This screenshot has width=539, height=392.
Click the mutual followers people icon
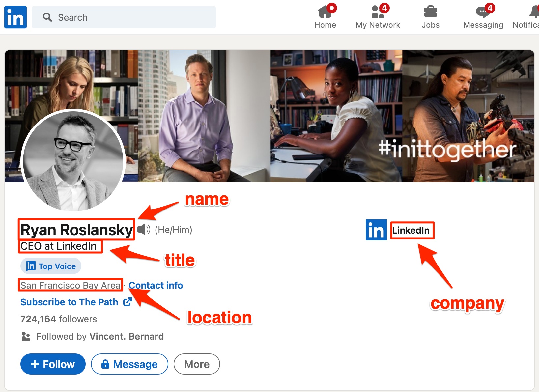click(x=26, y=336)
